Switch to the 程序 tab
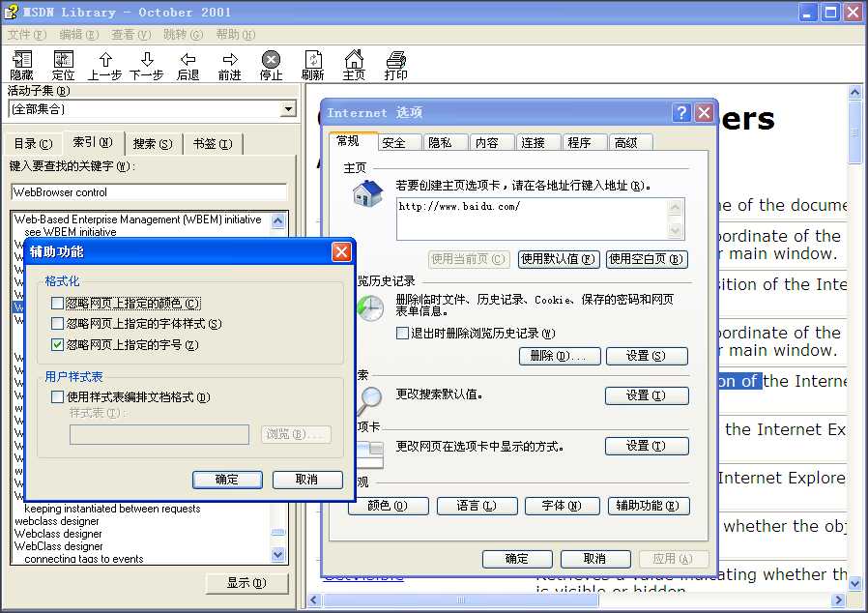The height and width of the screenshot is (613, 868). point(586,143)
